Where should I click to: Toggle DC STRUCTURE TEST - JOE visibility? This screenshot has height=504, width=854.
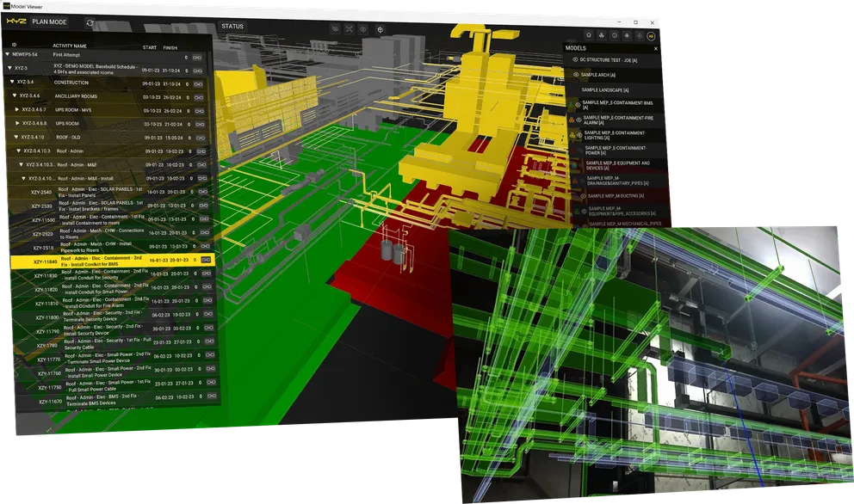pyautogui.click(x=574, y=58)
